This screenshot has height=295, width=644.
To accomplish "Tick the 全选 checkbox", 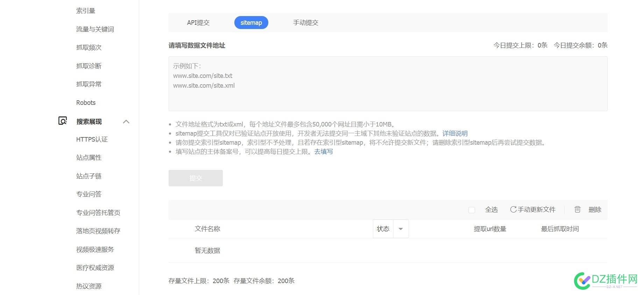I will [x=472, y=210].
